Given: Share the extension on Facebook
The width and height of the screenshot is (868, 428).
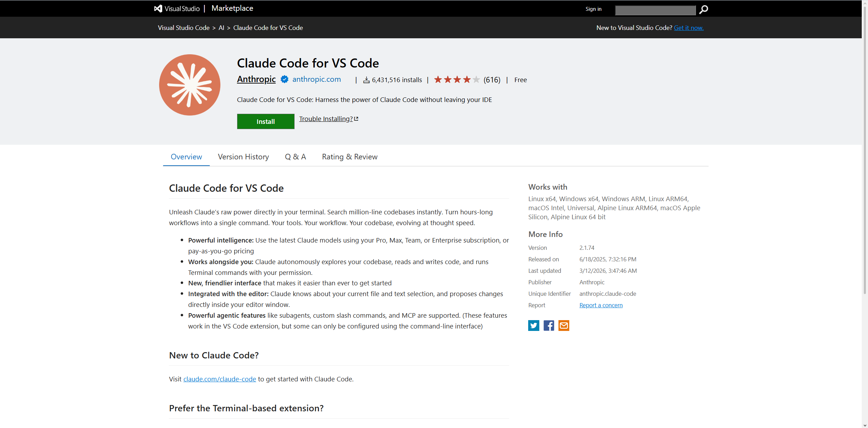Looking at the screenshot, I should tap(548, 325).
